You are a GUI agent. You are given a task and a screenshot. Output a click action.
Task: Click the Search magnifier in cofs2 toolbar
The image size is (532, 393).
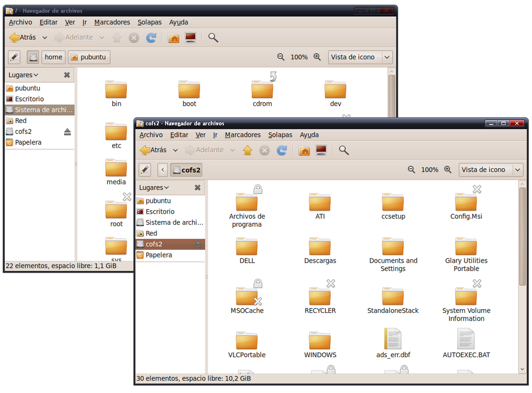[x=344, y=150]
